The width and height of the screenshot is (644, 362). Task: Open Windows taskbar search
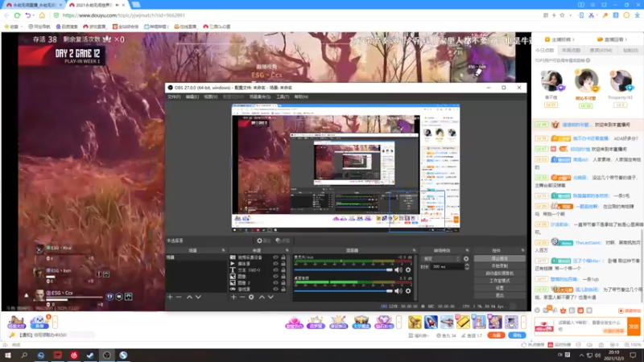[24, 355]
